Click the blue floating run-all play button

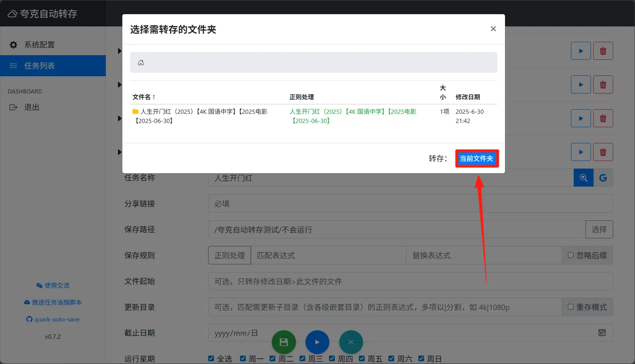317,342
